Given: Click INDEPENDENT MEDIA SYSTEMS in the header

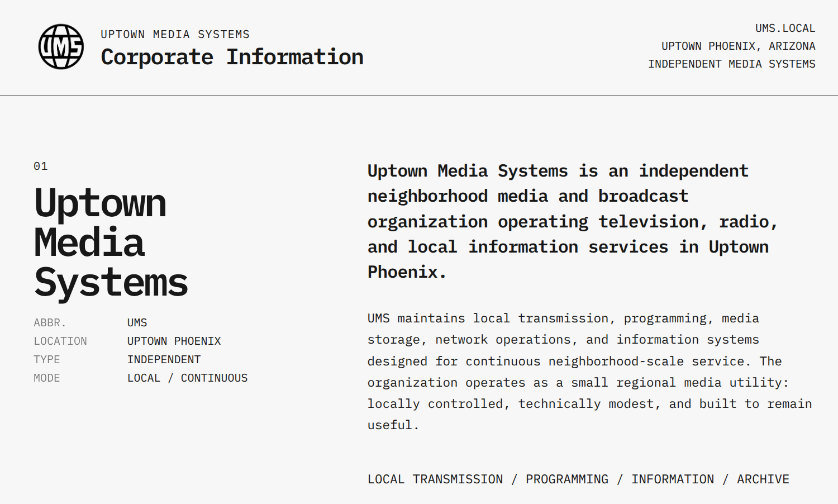Looking at the screenshot, I should click(732, 64).
